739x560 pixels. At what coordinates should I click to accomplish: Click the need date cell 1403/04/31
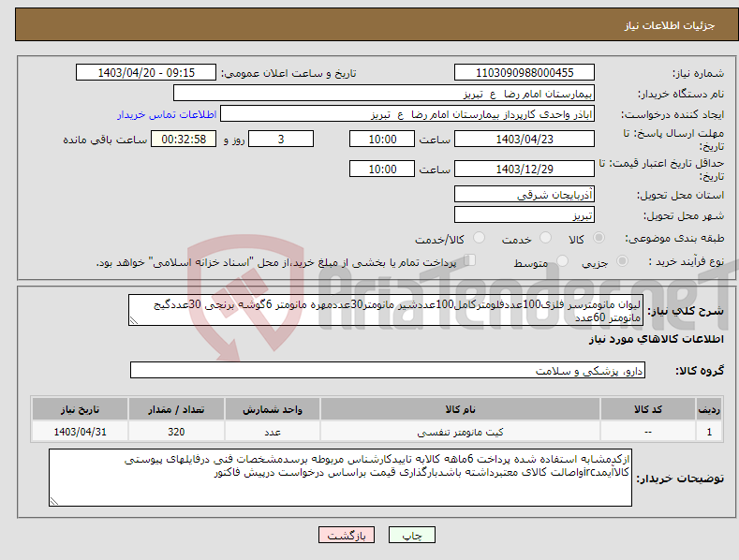(x=81, y=432)
